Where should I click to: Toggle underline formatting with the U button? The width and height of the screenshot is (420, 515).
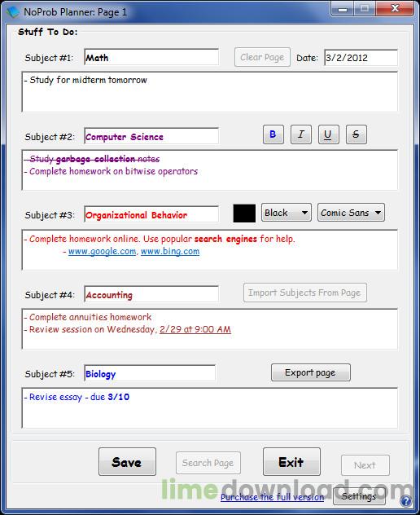pos(329,134)
